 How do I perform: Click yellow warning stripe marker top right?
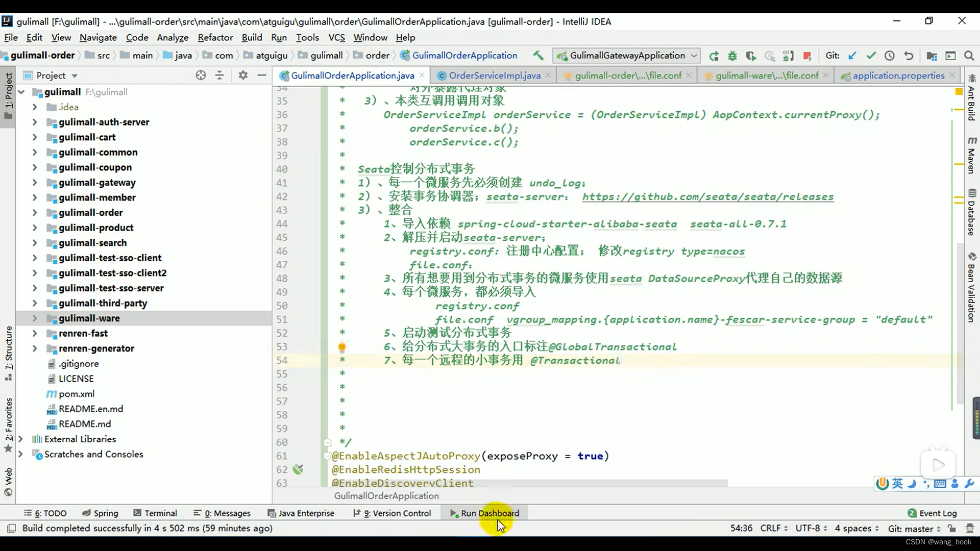(x=959, y=92)
